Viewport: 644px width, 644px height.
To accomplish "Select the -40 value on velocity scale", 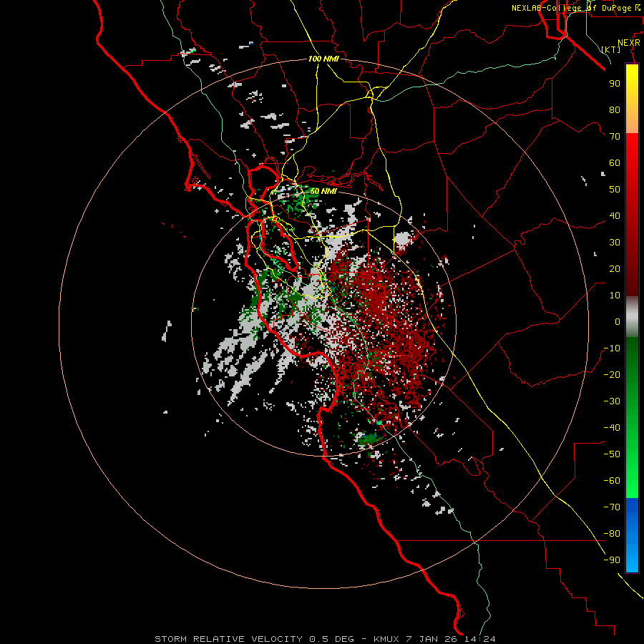I will (612, 428).
